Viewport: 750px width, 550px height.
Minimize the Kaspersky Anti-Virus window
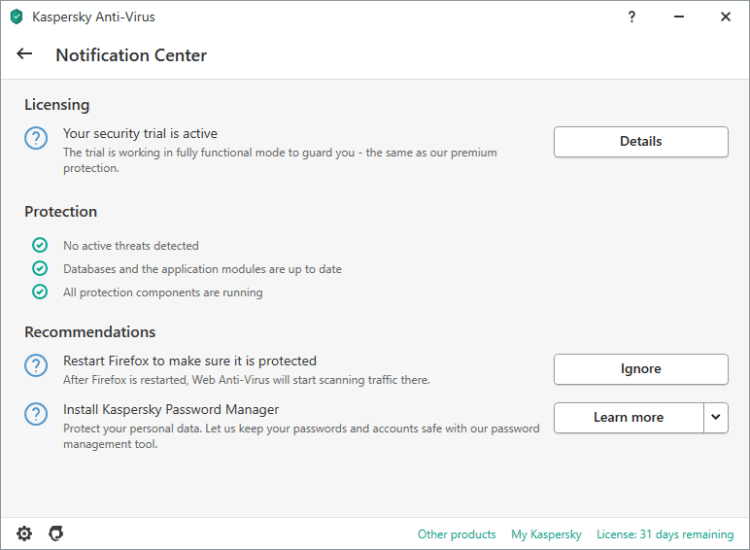678,17
